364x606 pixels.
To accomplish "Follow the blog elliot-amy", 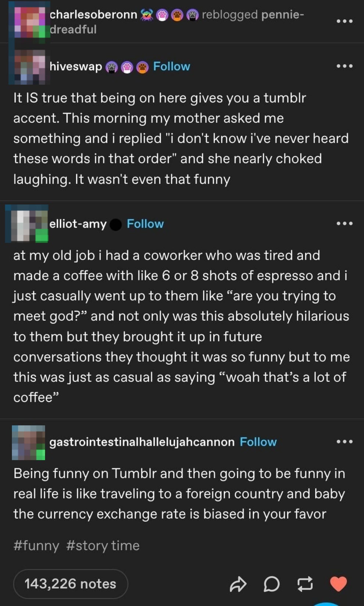I will coord(145,224).
